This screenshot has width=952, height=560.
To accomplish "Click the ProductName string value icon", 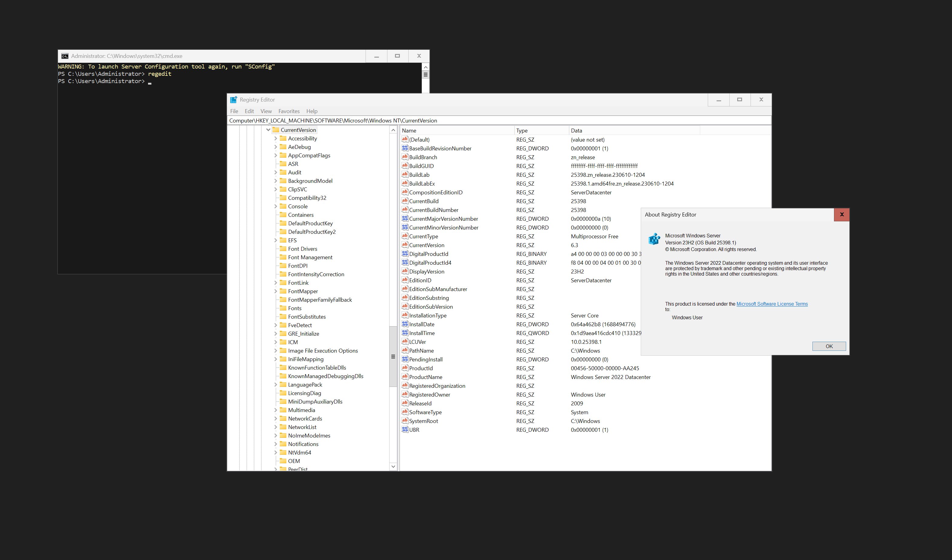I will [x=405, y=377].
